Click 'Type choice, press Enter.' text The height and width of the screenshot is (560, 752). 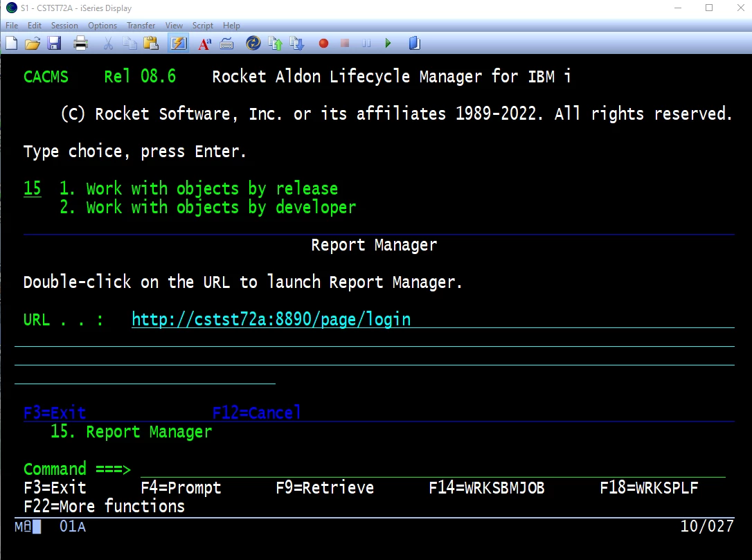pyautogui.click(x=135, y=152)
